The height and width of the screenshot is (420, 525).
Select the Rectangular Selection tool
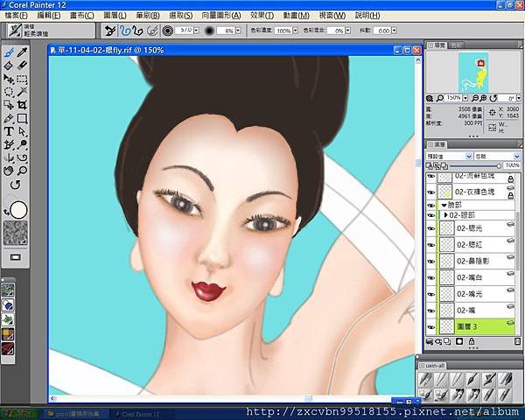tap(22, 79)
